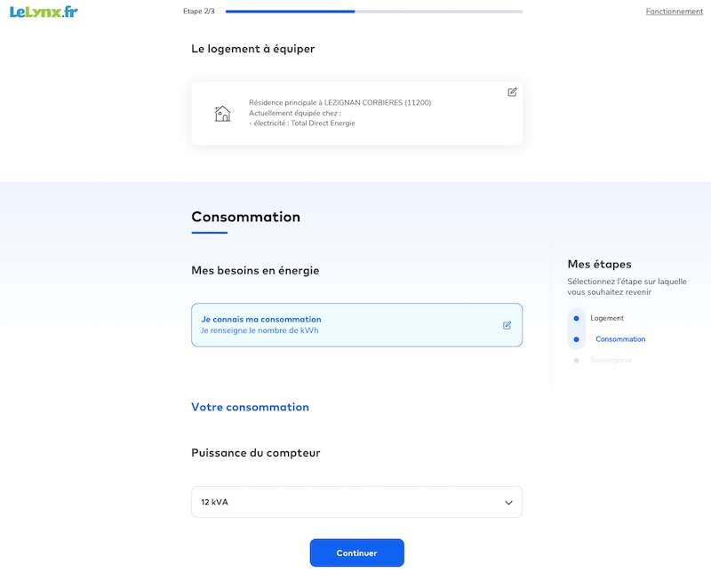Open the Puissance du compteur chevron
This screenshot has height=588, width=711.
point(508,503)
